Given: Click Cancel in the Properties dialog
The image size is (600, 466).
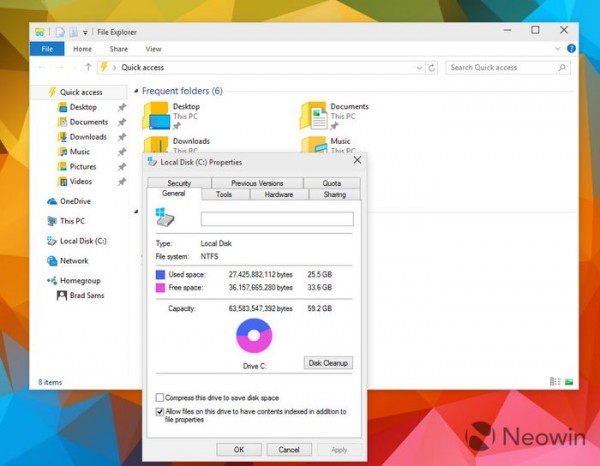Looking at the screenshot, I should click(289, 450).
